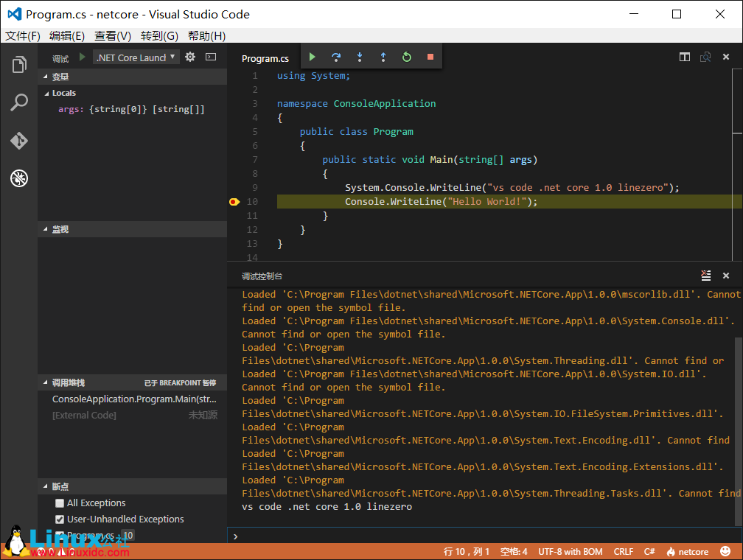This screenshot has height=560, width=743.
Task: Step into in debug toolbar
Action: point(360,57)
